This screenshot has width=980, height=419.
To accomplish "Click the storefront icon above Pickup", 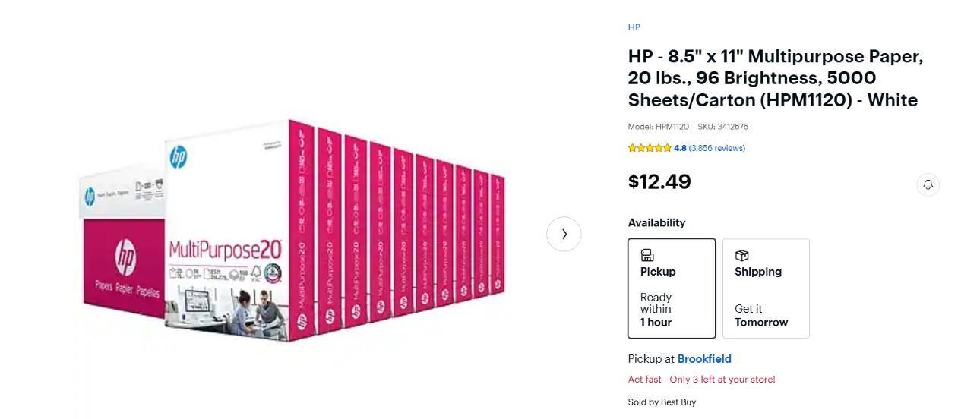I will click(x=647, y=255).
